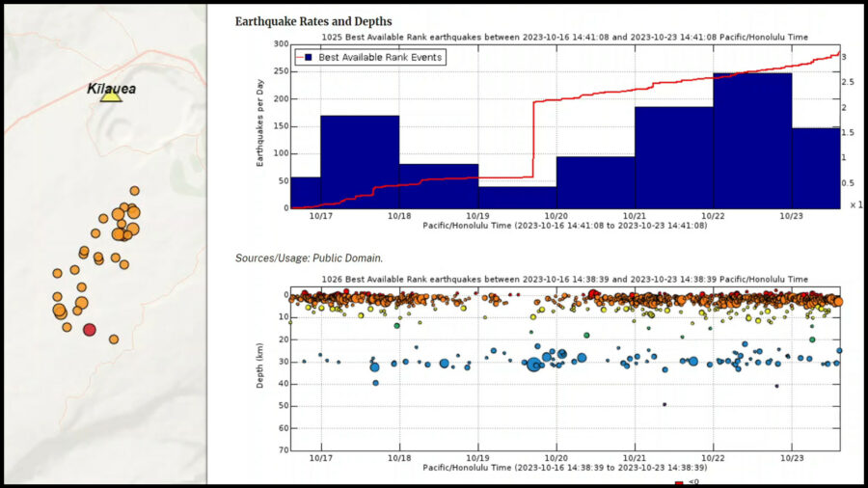Click the histogram bar between 10/21 and 10/22
Screen dimensions: 868x488
[x=673, y=157]
